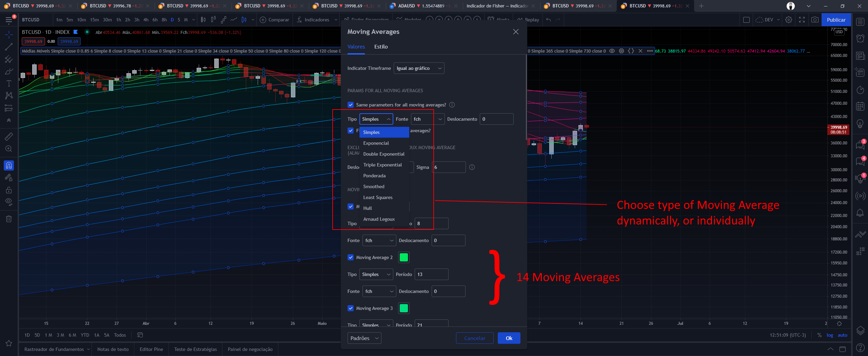The height and width of the screenshot is (356, 868).
Task: Choose Exponencial from the type list
Action: (x=384, y=143)
